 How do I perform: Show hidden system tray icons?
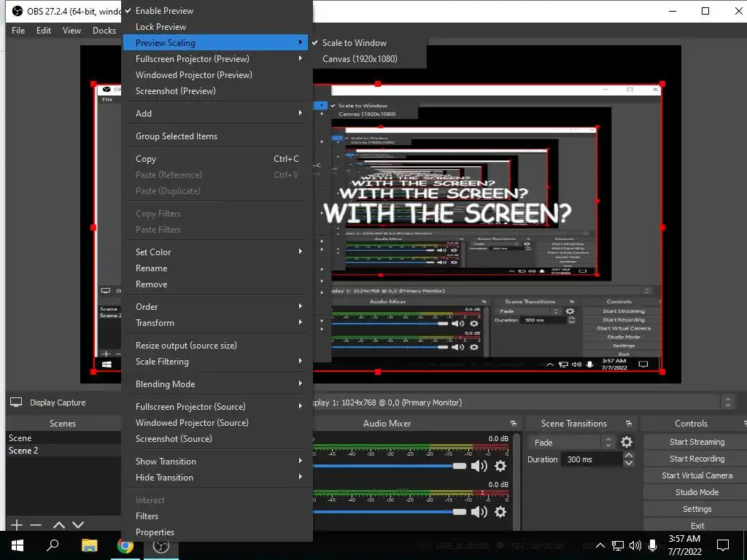pos(600,545)
